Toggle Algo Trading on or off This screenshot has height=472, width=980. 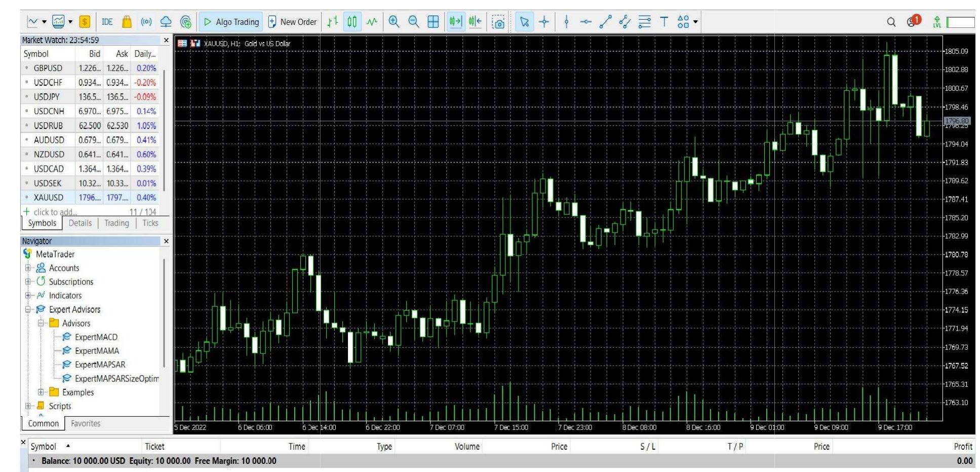tap(231, 22)
